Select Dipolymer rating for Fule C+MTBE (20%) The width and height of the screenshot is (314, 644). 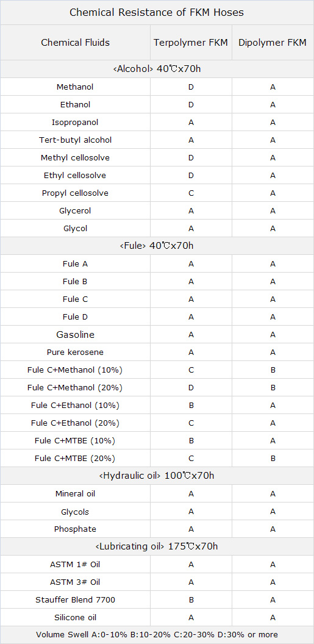coord(273,459)
